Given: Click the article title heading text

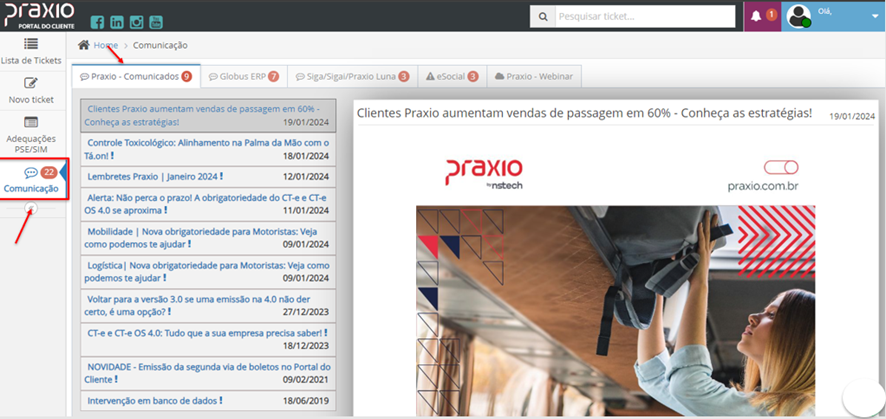Looking at the screenshot, I should pos(585,112).
